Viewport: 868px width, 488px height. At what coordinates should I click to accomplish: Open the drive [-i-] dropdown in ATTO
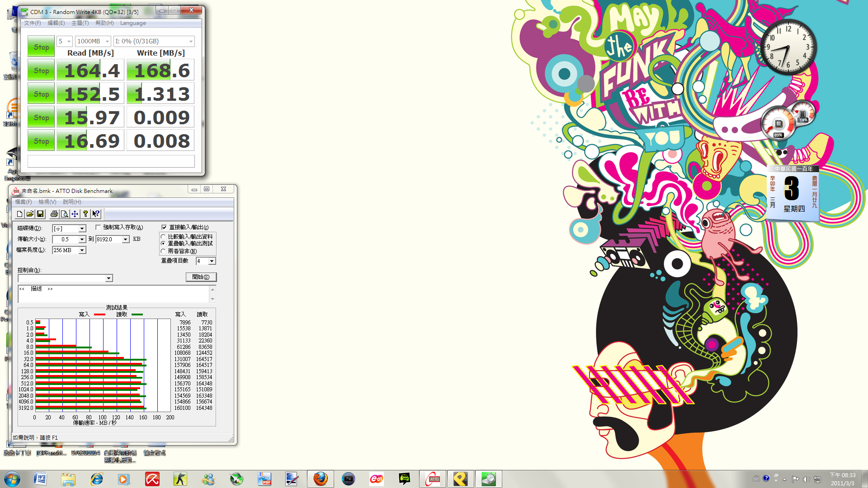coord(82,229)
